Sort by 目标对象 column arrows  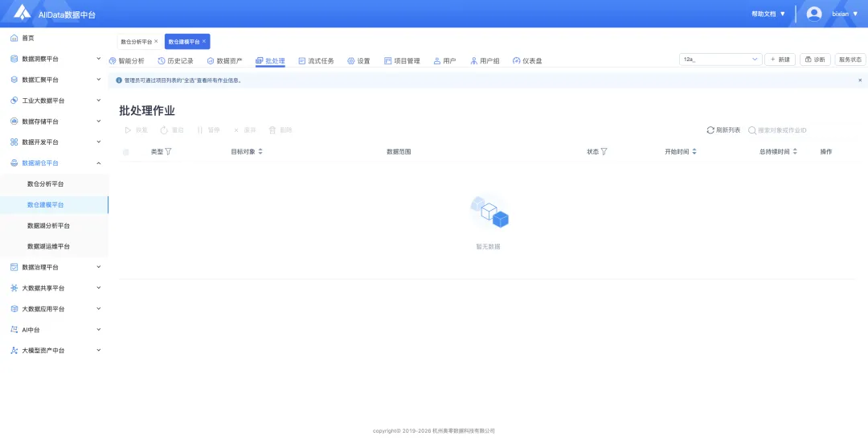(260, 151)
